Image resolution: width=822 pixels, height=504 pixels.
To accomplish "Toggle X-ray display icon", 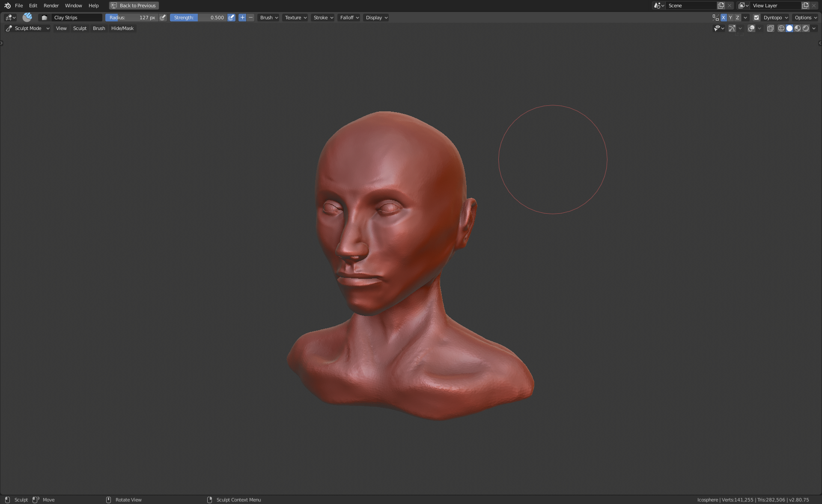I will (x=770, y=28).
